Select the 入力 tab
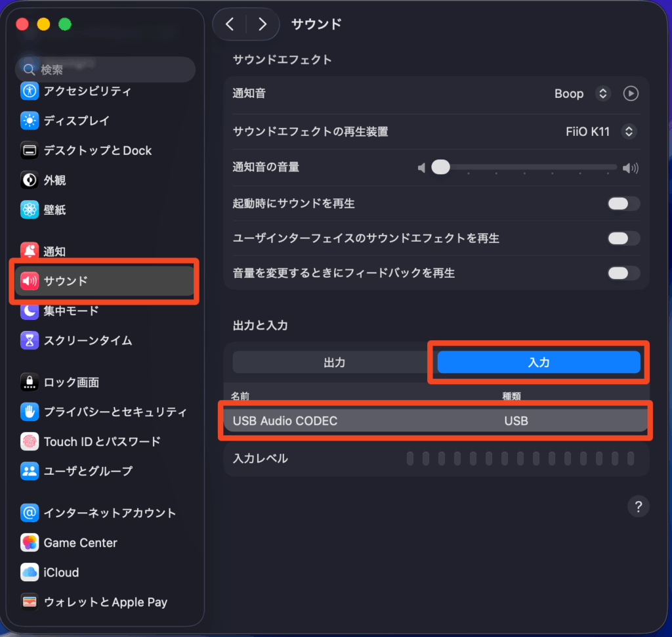 pos(538,362)
